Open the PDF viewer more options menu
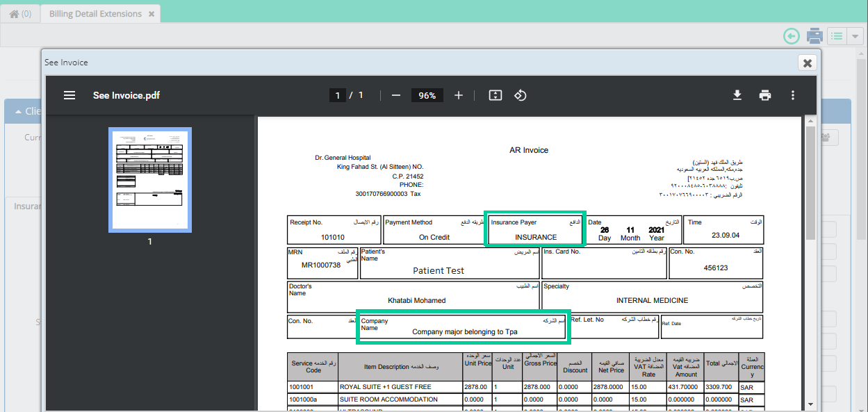 tap(793, 95)
